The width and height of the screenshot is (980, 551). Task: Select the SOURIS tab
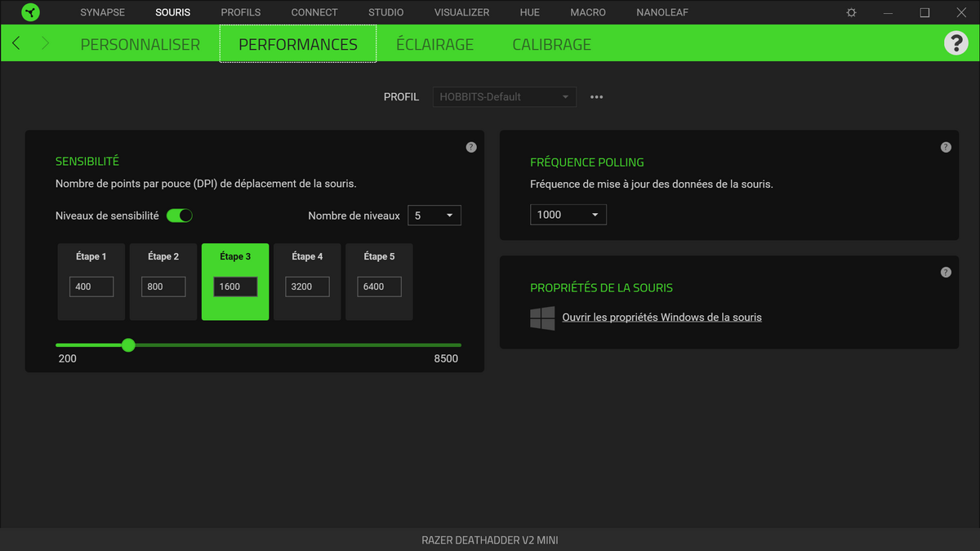click(x=173, y=12)
